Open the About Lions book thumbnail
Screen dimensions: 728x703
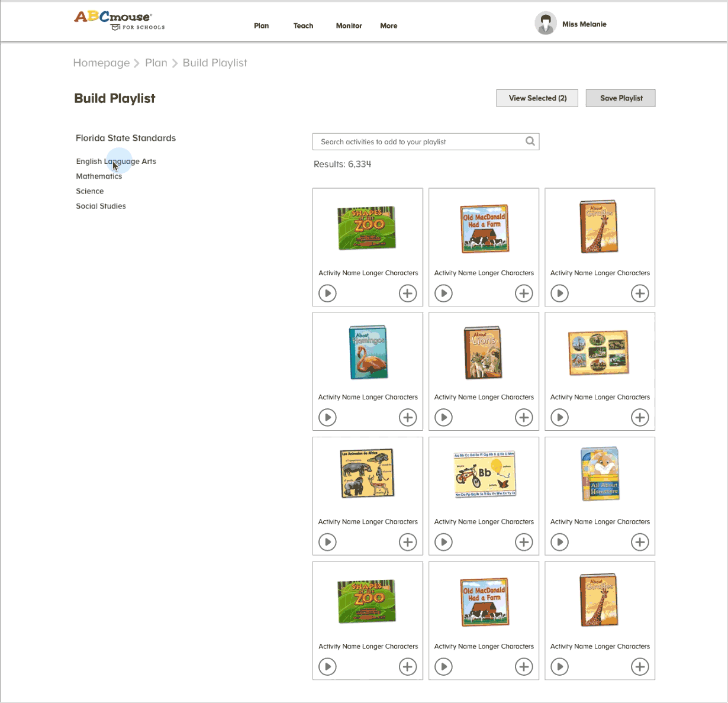pos(484,352)
